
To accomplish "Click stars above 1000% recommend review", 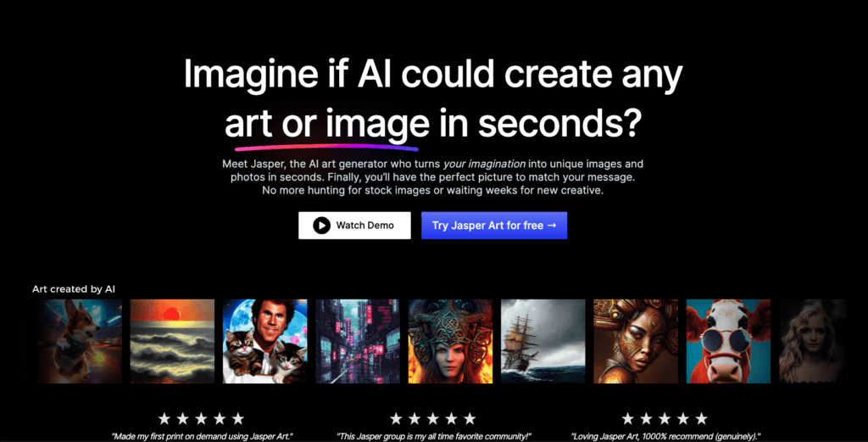I will pos(665,419).
